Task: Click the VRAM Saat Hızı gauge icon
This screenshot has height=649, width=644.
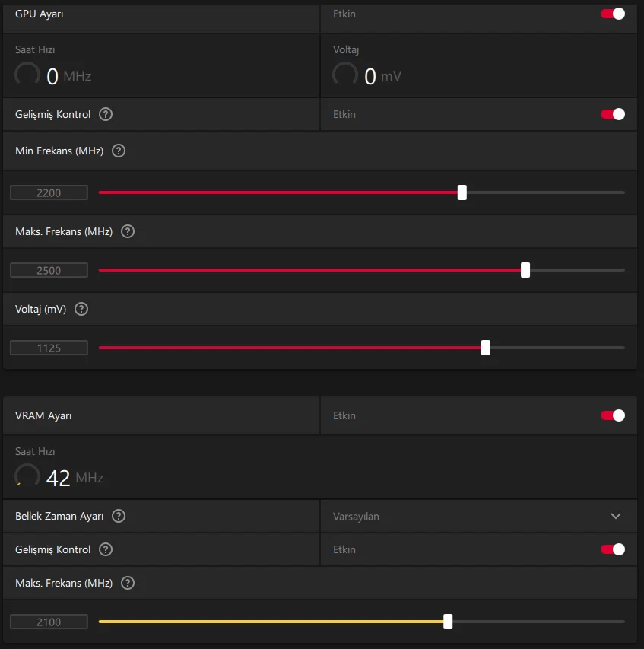Action: [27, 477]
